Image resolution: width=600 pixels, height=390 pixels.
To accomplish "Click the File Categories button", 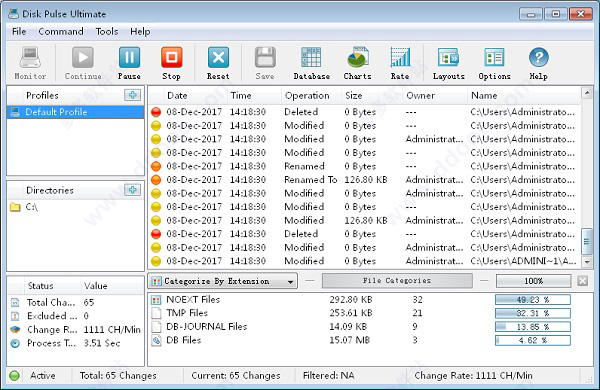I will (x=397, y=281).
